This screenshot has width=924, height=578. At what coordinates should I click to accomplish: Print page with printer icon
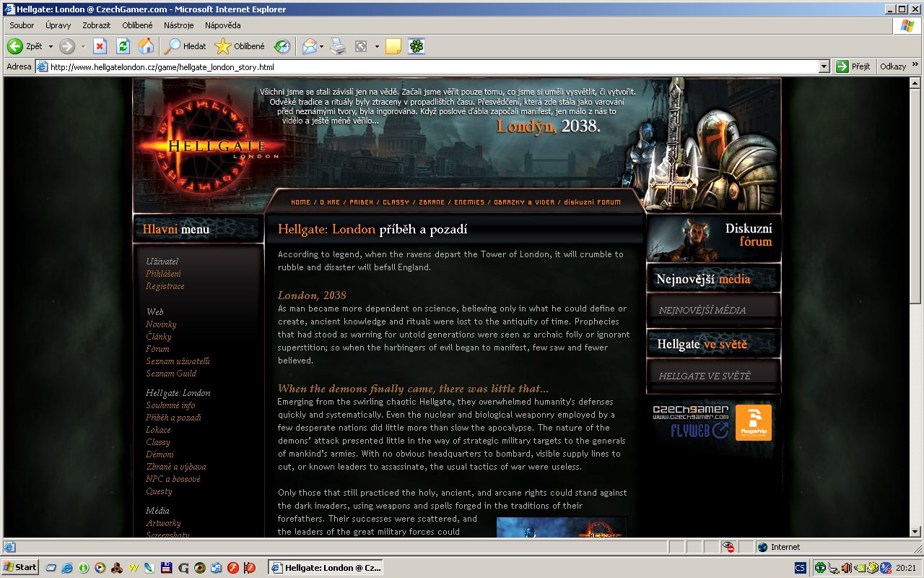[337, 46]
